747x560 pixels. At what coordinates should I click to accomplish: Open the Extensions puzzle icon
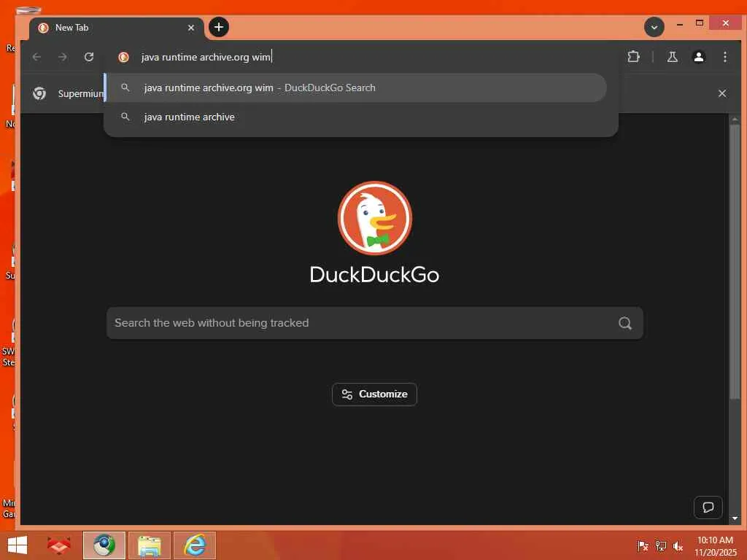(633, 57)
